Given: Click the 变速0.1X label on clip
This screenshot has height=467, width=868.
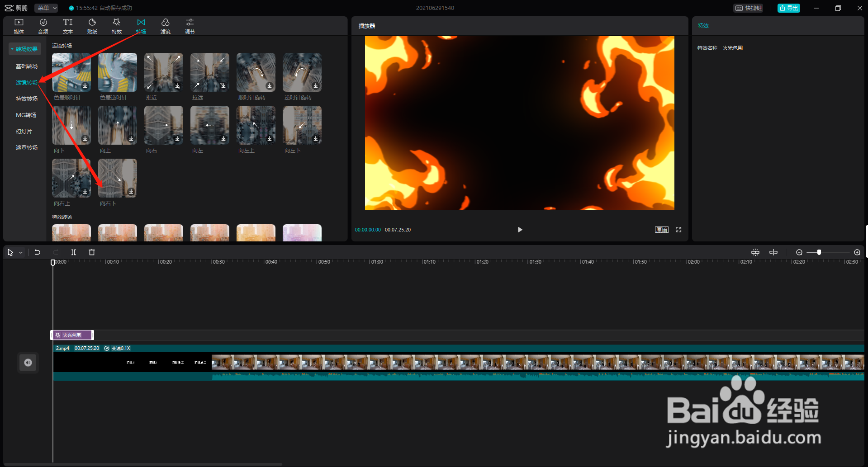Looking at the screenshot, I should (121, 348).
